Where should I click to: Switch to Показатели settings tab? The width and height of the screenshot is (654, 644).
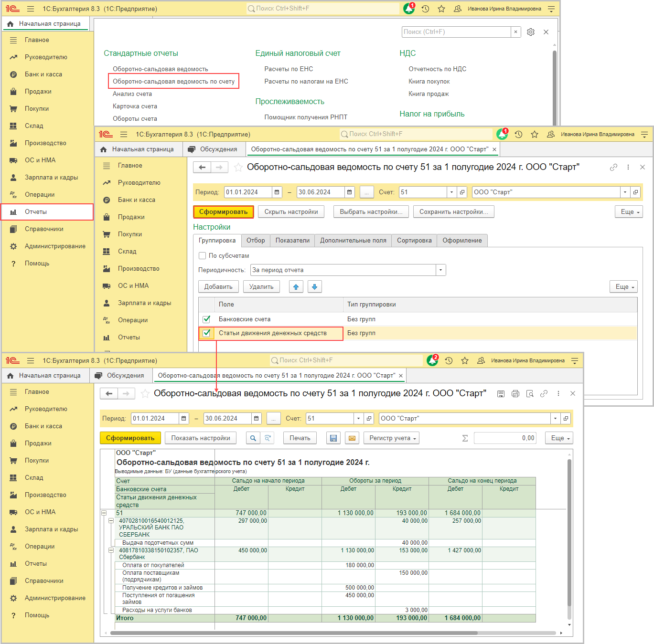pyautogui.click(x=292, y=241)
